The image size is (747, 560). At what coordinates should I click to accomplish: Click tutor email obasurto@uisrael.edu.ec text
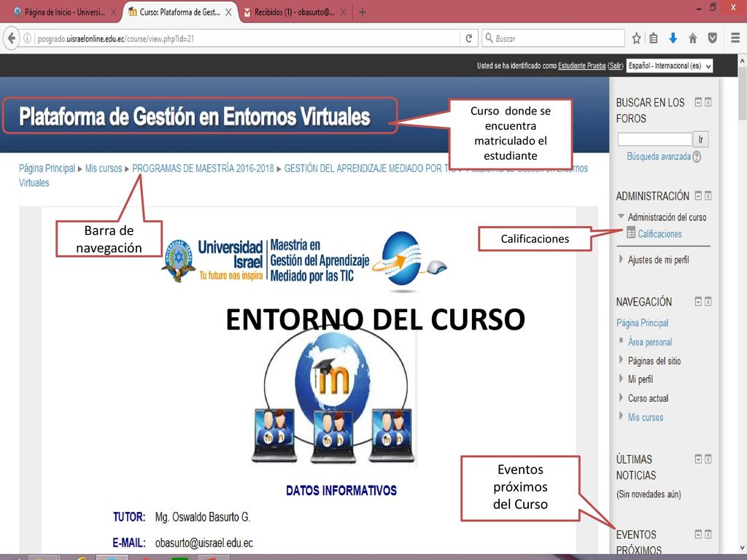click(x=204, y=542)
